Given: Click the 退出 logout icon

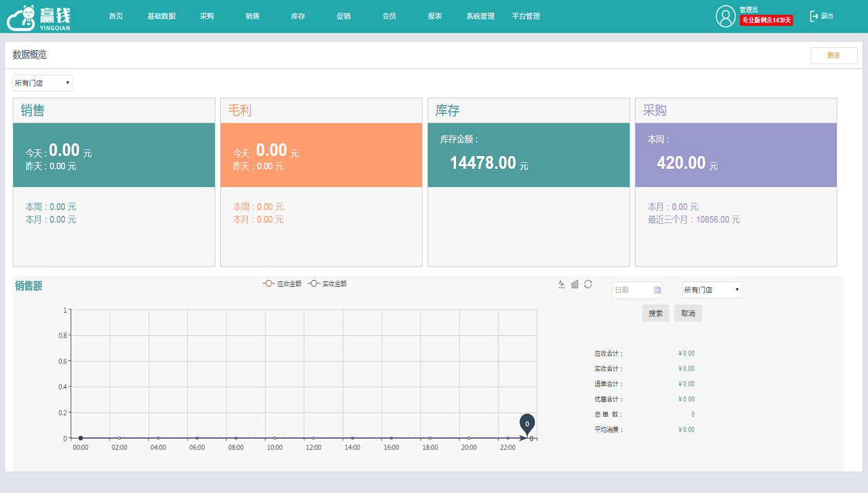Looking at the screenshot, I should (814, 16).
